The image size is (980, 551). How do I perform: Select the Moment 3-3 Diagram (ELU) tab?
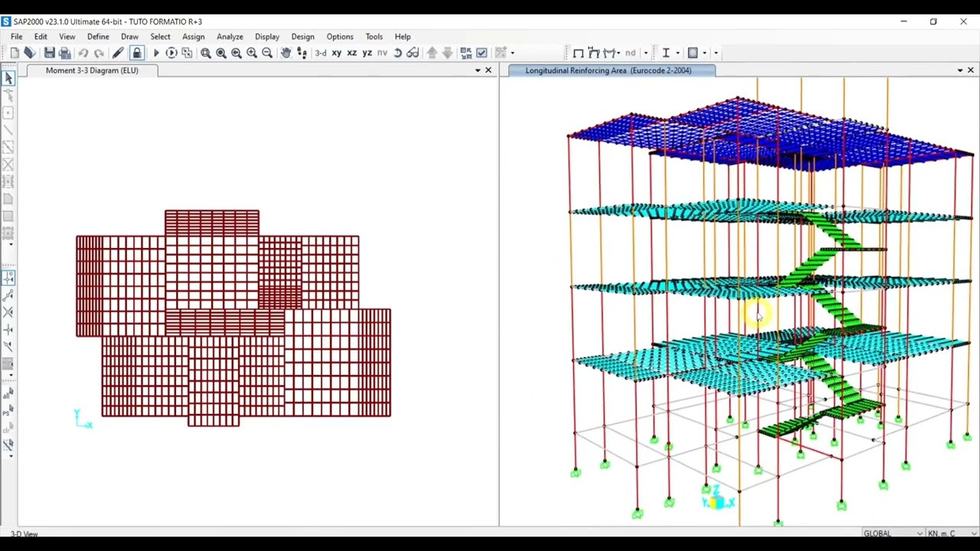click(x=92, y=70)
